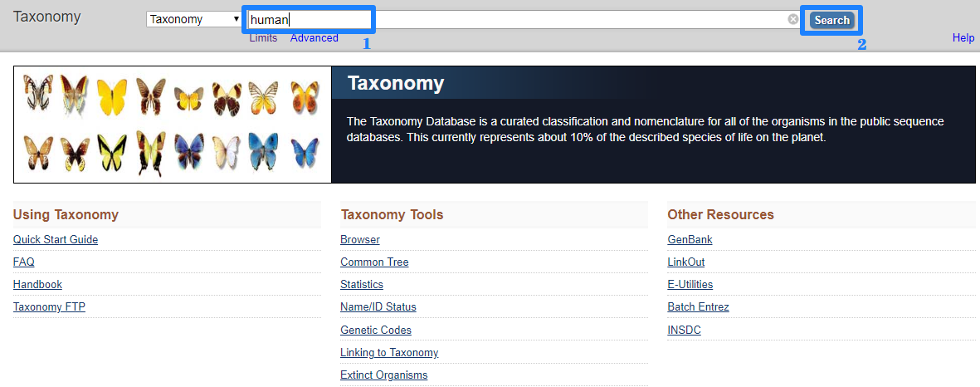Open the Taxonomy database dropdown
Screen dimensions: 980x387
click(193, 19)
